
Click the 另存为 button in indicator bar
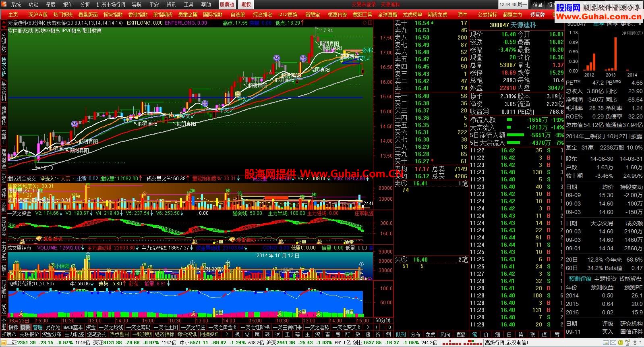[53, 327]
